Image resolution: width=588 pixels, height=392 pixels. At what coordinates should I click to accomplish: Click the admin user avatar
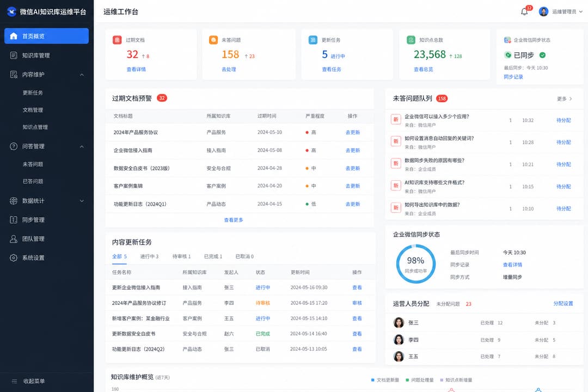[543, 11]
